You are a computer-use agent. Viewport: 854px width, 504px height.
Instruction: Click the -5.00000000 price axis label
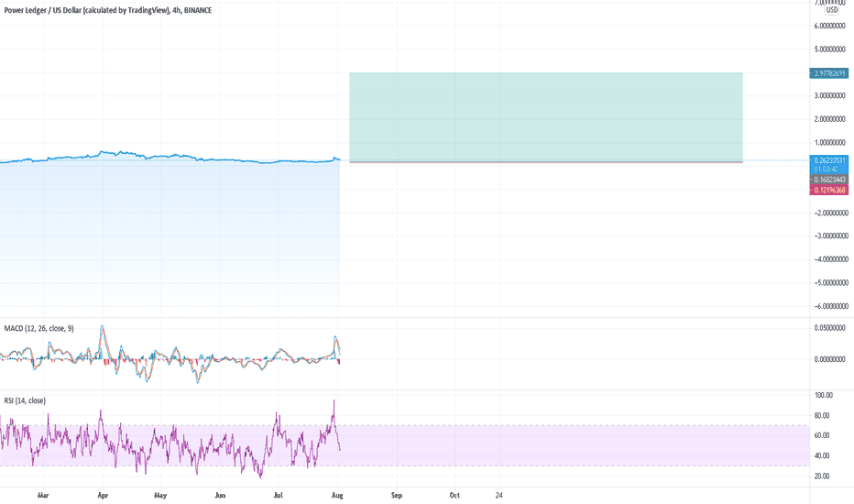830,283
